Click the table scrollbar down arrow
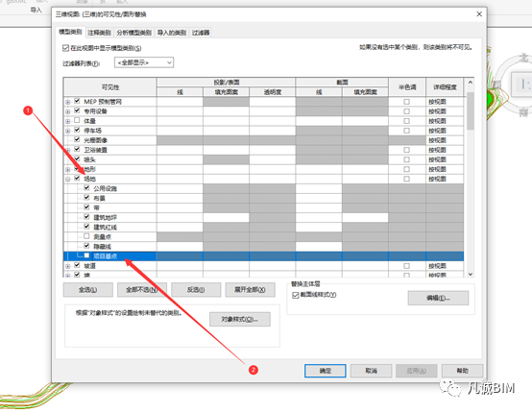 pyautogui.click(x=471, y=274)
